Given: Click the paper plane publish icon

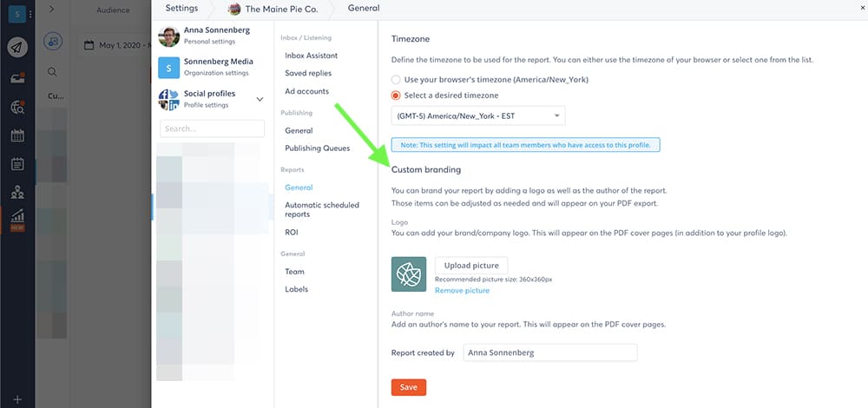Looking at the screenshot, I should point(17,49).
